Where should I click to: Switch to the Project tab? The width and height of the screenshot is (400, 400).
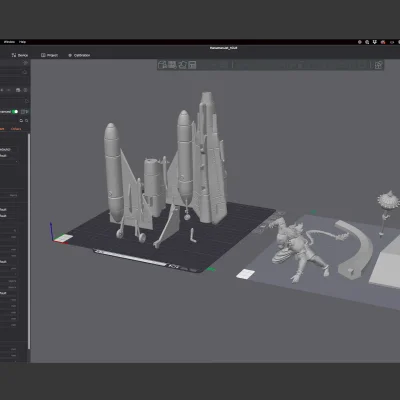[x=49, y=55]
